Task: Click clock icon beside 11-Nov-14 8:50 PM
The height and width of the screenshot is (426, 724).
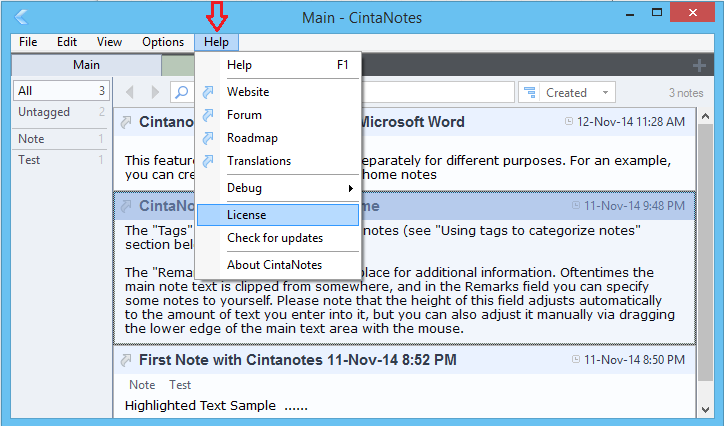Action: point(576,359)
